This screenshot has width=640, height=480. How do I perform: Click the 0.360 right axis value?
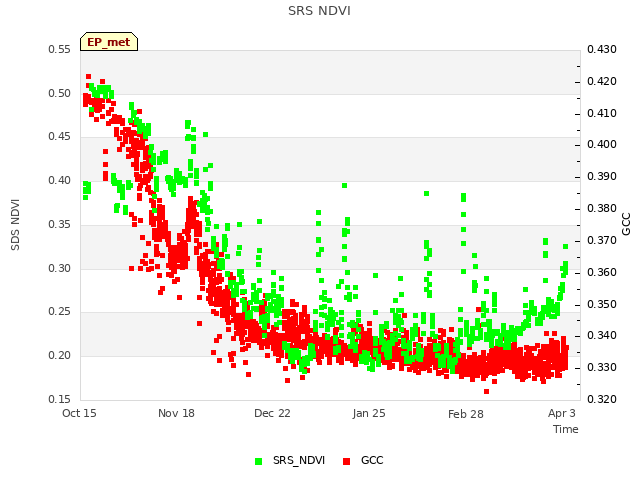click(x=602, y=272)
